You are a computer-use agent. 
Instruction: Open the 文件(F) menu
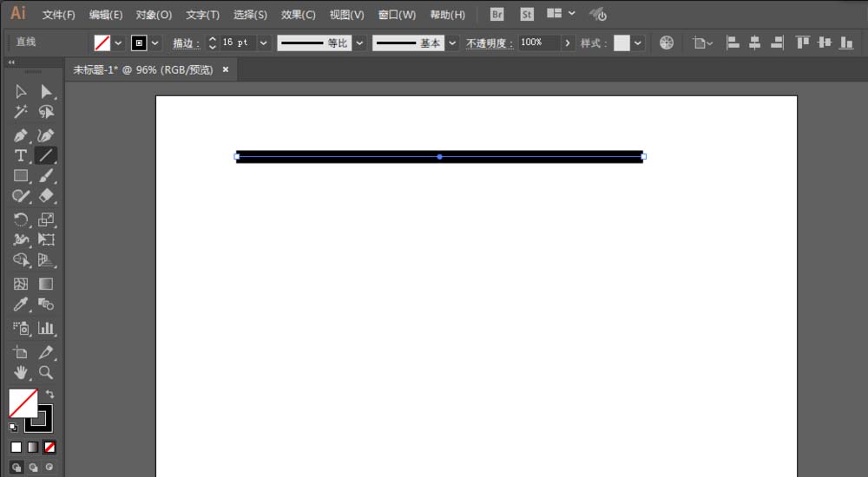coord(59,15)
